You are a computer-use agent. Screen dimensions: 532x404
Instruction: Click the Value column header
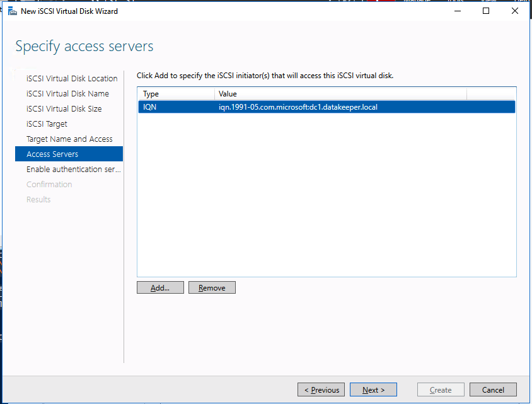click(340, 94)
